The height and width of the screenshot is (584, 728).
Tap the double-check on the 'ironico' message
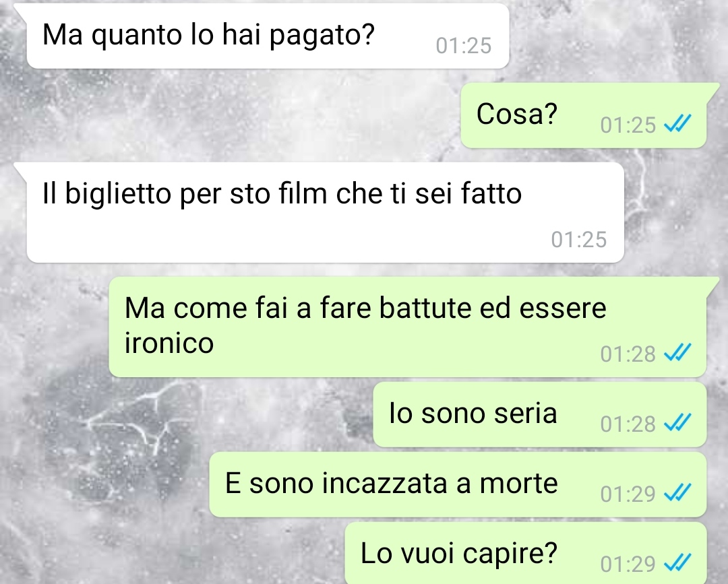click(677, 352)
